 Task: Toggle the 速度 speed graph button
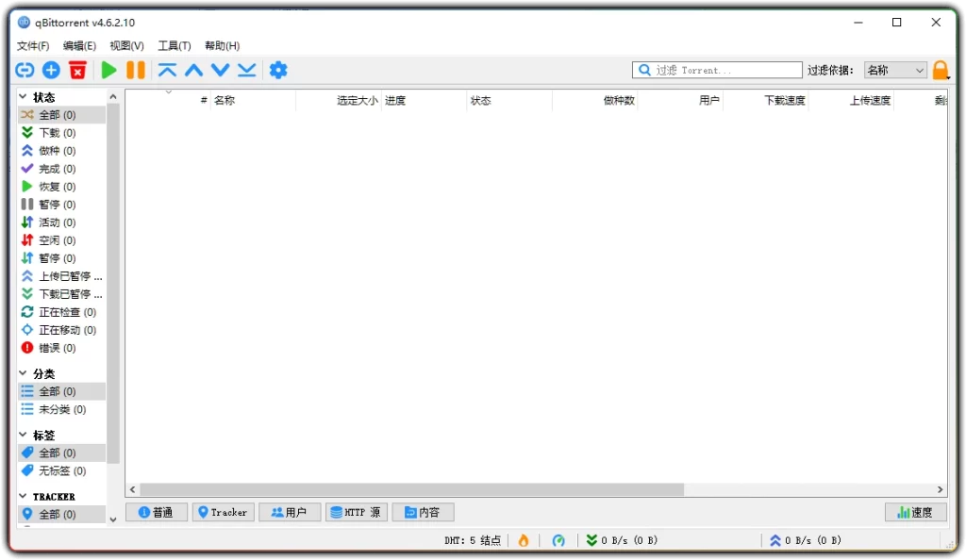point(914,512)
